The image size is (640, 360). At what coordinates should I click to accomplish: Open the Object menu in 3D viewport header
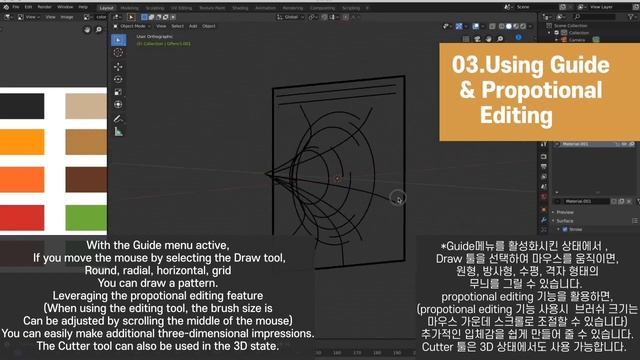click(209, 26)
